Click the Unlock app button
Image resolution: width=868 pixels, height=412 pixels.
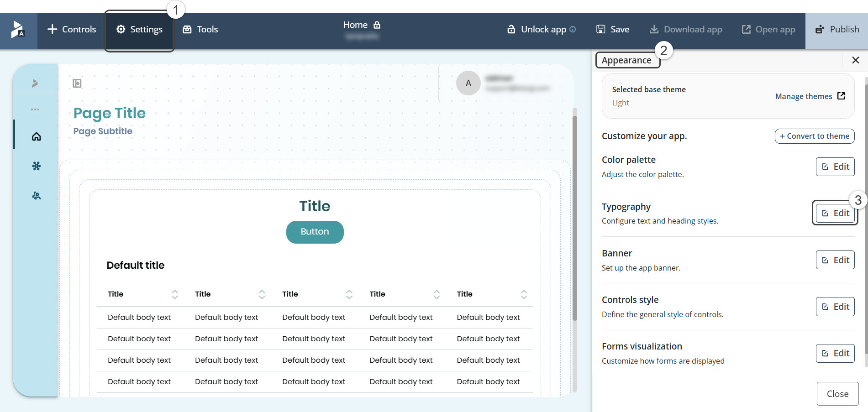point(537,30)
